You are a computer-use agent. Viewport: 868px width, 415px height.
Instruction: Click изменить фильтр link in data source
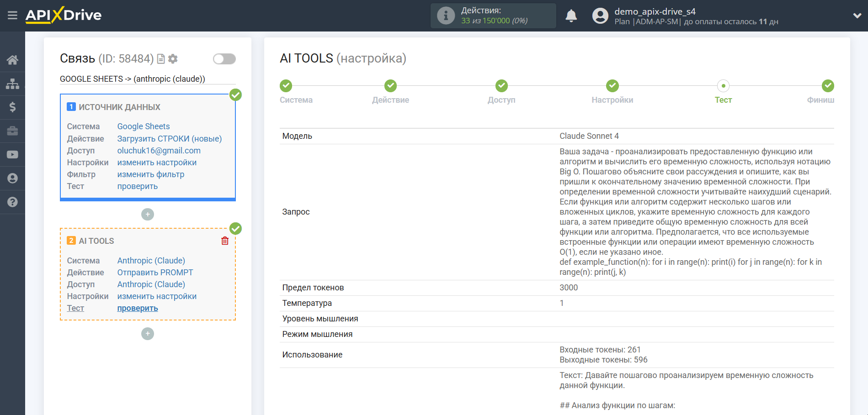pyautogui.click(x=150, y=174)
